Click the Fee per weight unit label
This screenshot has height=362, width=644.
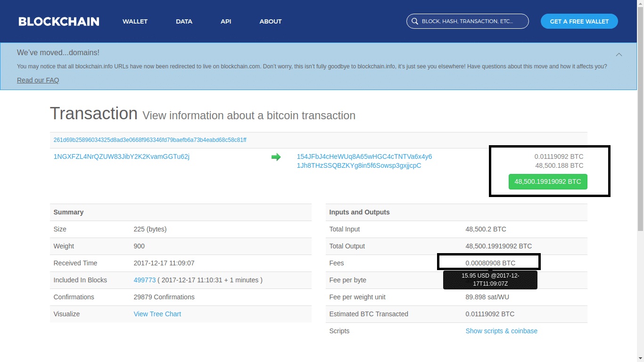coord(357,297)
